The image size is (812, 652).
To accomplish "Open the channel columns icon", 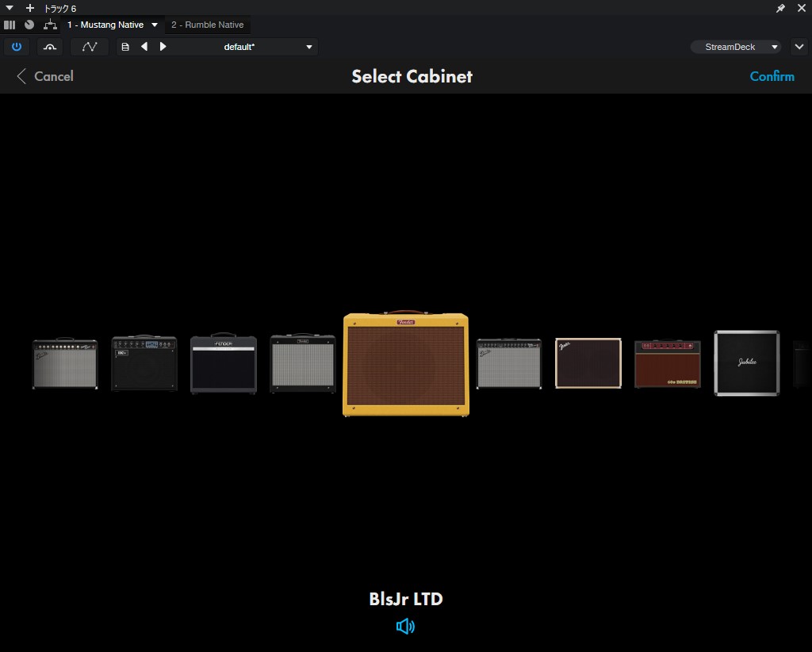I will (10, 25).
